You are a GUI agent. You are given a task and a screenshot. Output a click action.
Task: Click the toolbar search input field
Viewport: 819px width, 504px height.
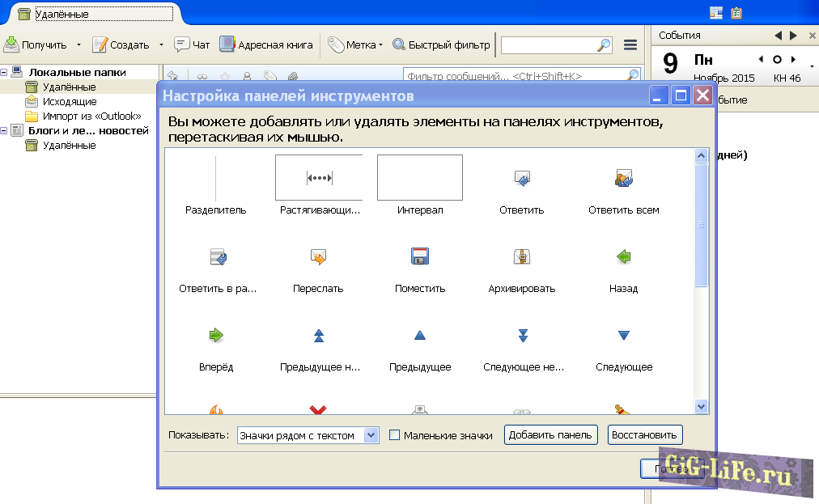[549, 45]
